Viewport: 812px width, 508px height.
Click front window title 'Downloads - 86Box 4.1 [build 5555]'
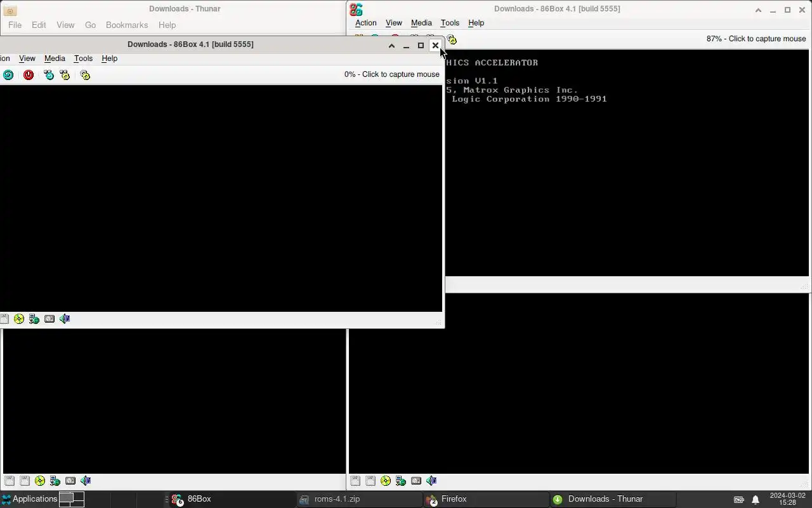[190, 44]
